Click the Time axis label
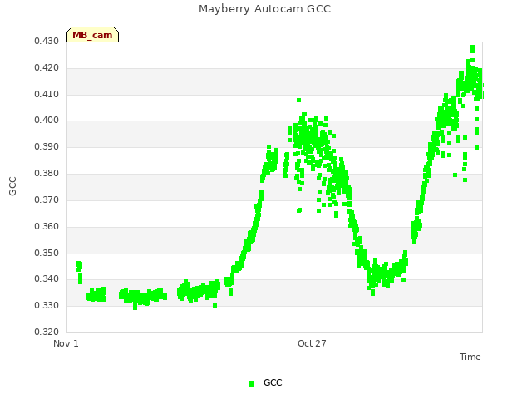Viewport: 532px width, 399px height. click(470, 357)
